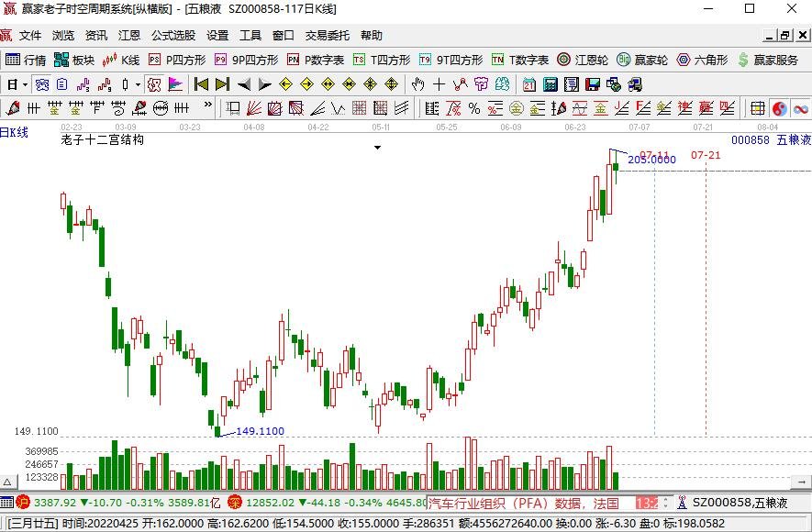Click the 赢家服务 button
Image resolution: width=812 pixels, height=532 pixels.
click(769, 60)
